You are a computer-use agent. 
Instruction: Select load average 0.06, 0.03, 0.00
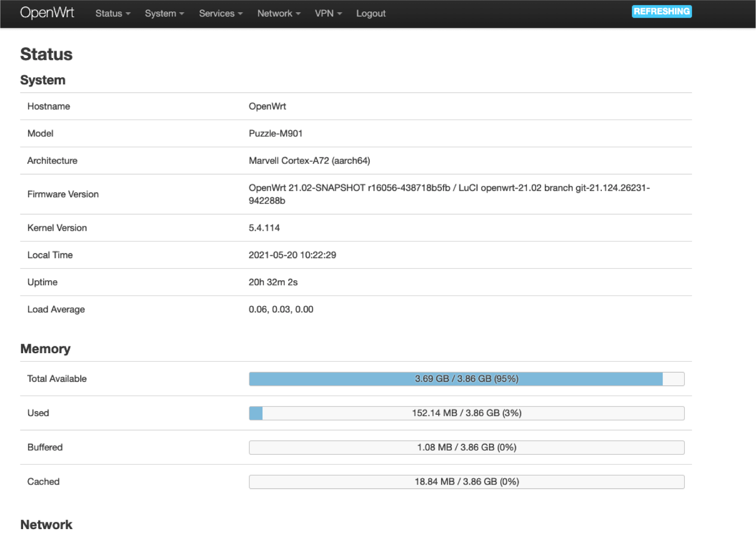281,310
